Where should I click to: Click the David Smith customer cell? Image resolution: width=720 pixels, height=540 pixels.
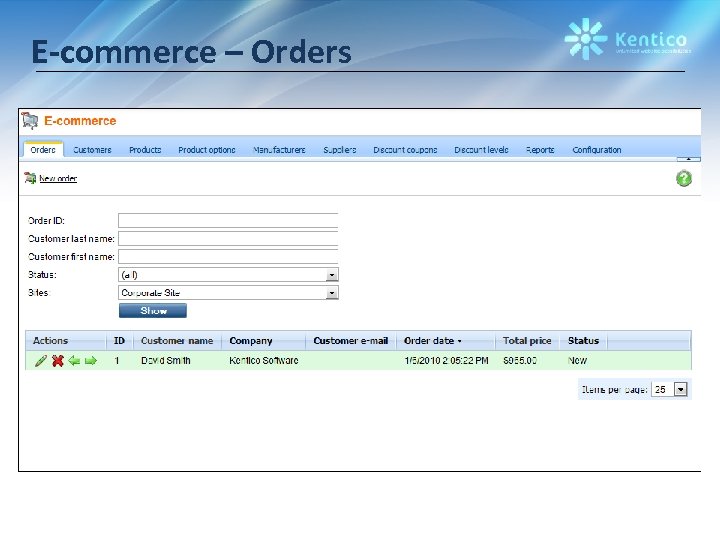point(166,361)
